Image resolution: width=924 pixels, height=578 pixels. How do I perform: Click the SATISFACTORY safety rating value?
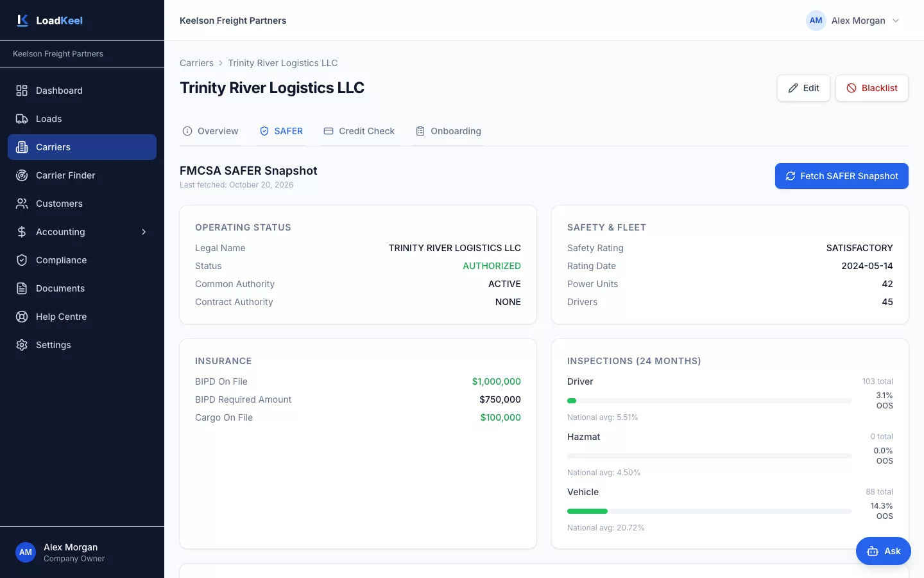click(860, 248)
